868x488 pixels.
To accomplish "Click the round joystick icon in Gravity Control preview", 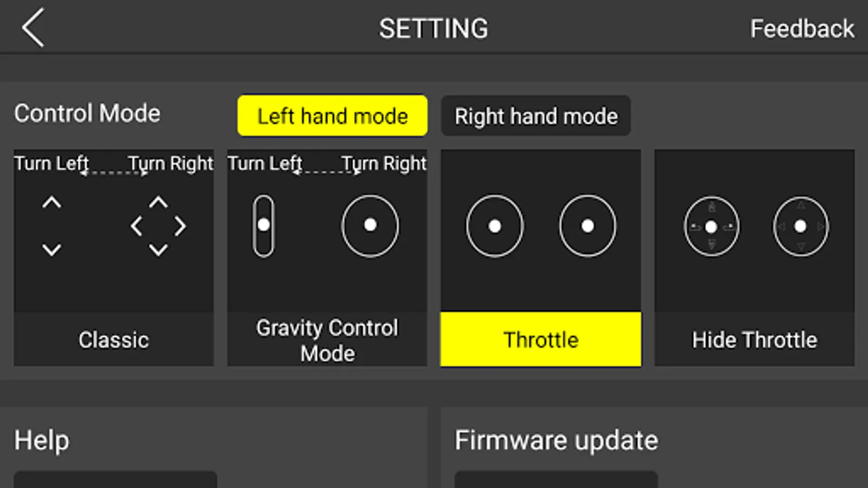I will click(x=370, y=226).
